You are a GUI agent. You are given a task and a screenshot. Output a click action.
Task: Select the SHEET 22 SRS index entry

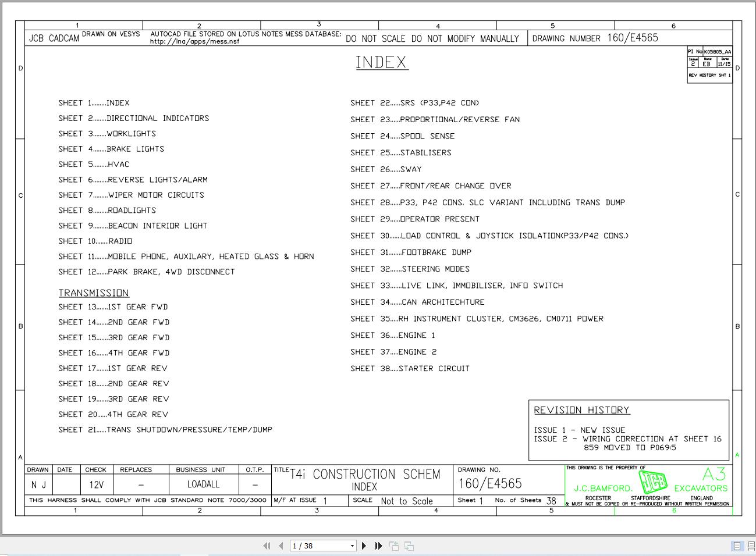point(414,102)
